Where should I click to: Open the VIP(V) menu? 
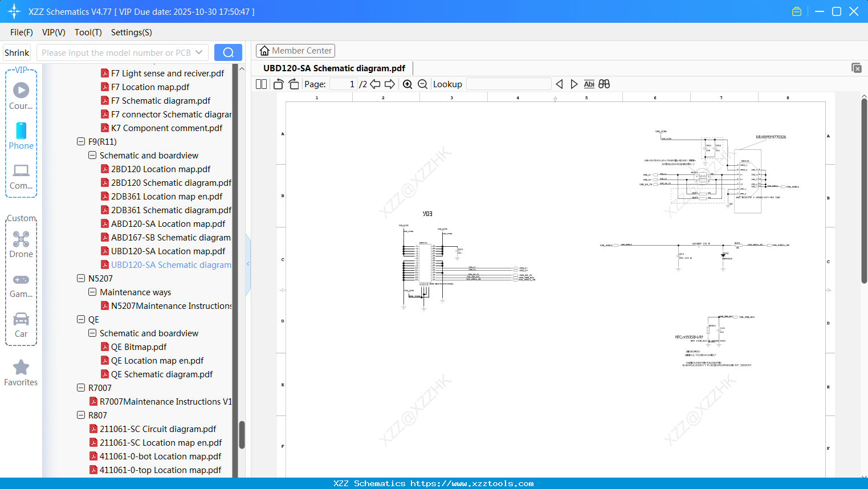[x=54, y=32]
